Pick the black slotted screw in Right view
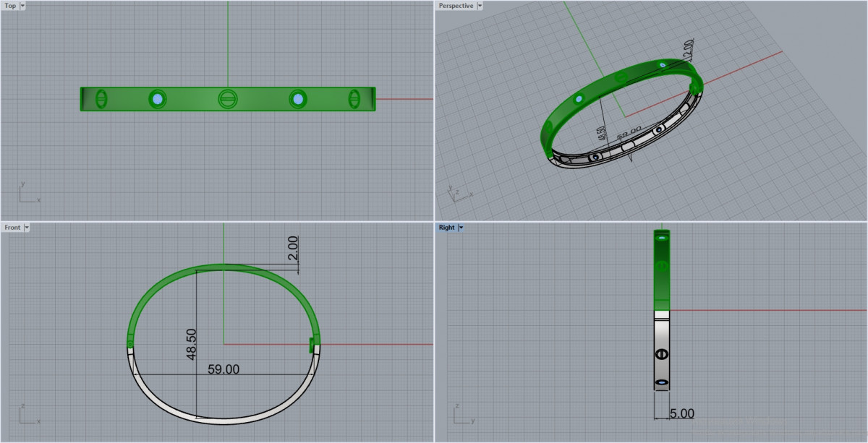 (x=661, y=354)
